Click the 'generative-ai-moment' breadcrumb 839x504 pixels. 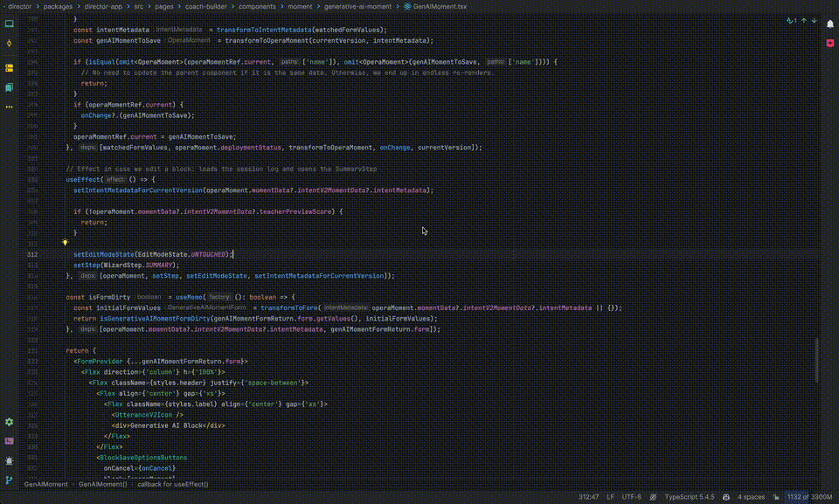pyautogui.click(x=358, y=6)
